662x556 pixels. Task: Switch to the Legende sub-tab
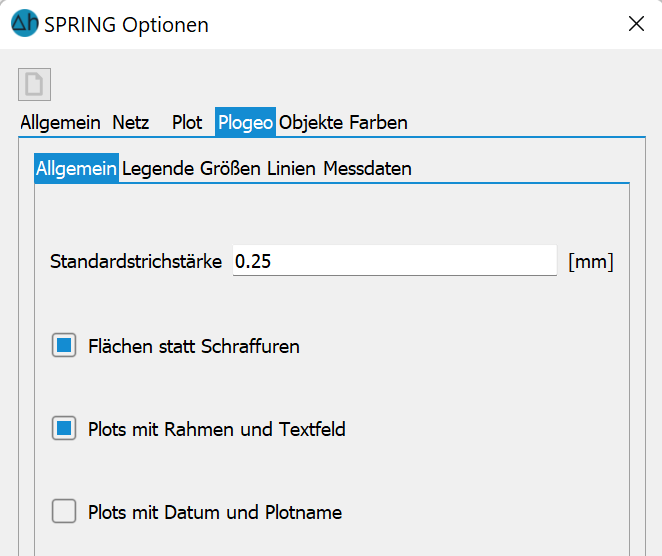[158, 168]
